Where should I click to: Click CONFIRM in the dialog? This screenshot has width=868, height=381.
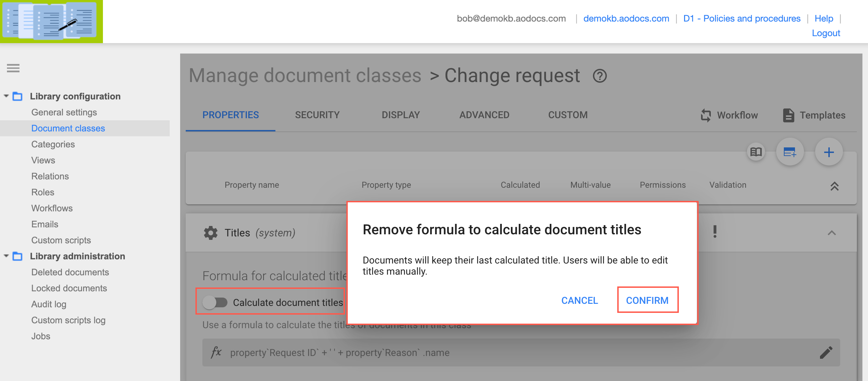tap(648, 300)
